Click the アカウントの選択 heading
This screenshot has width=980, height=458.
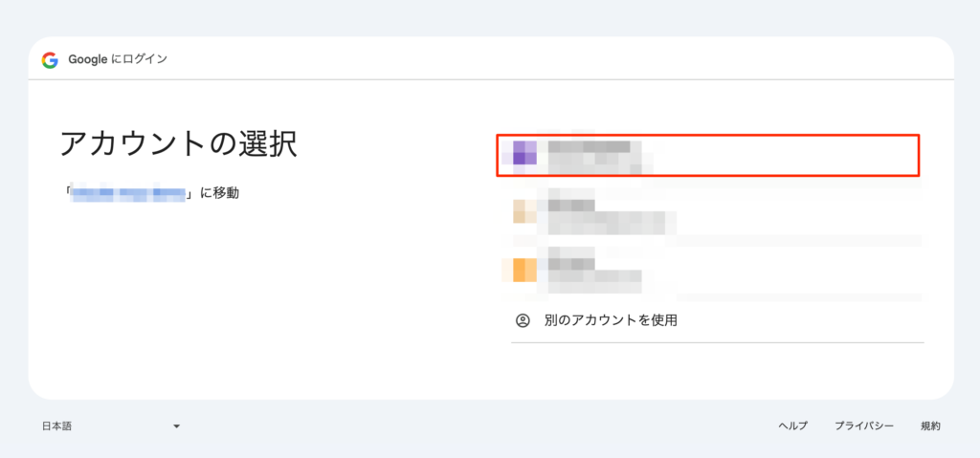pyautogui.click(x=178, y=143)
